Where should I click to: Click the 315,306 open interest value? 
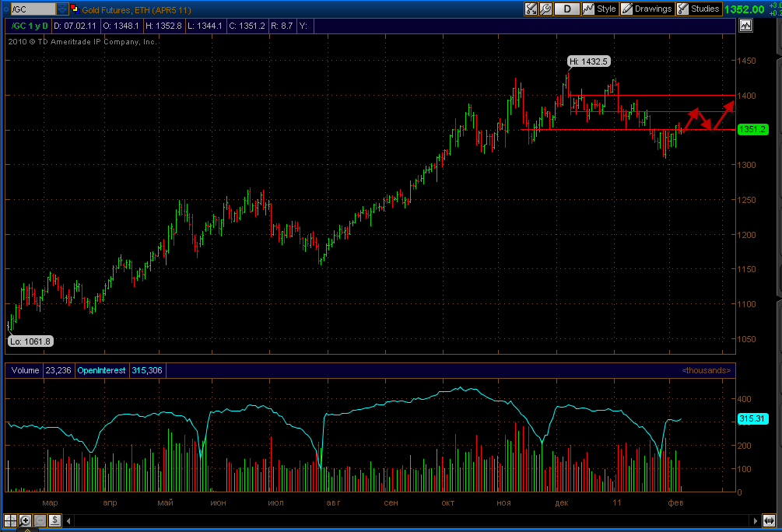146,370
